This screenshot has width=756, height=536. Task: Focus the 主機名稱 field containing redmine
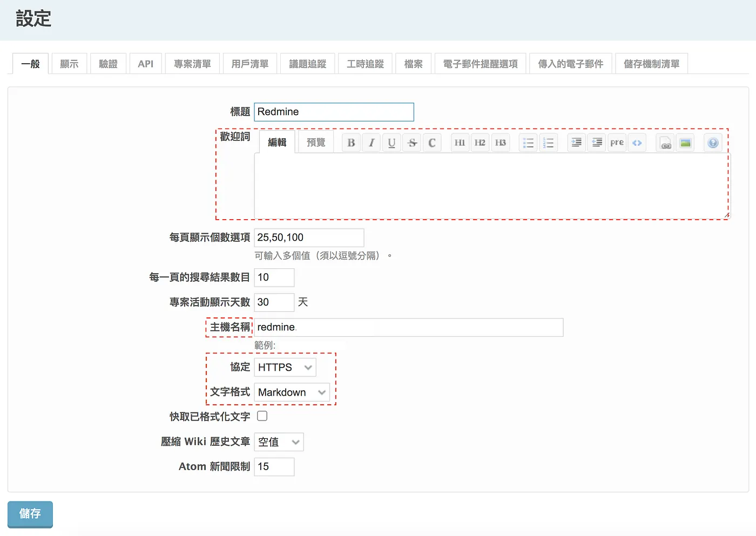tap(409, 327)
